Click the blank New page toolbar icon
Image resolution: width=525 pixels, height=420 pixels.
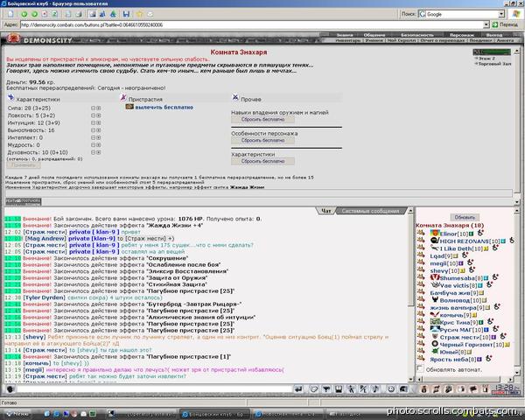tap(10, 14)
